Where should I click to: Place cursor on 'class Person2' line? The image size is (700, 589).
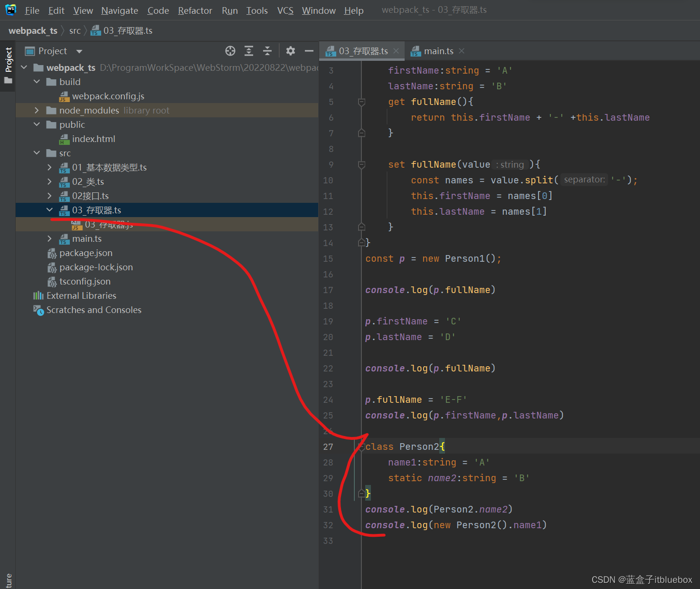[405, 446]
